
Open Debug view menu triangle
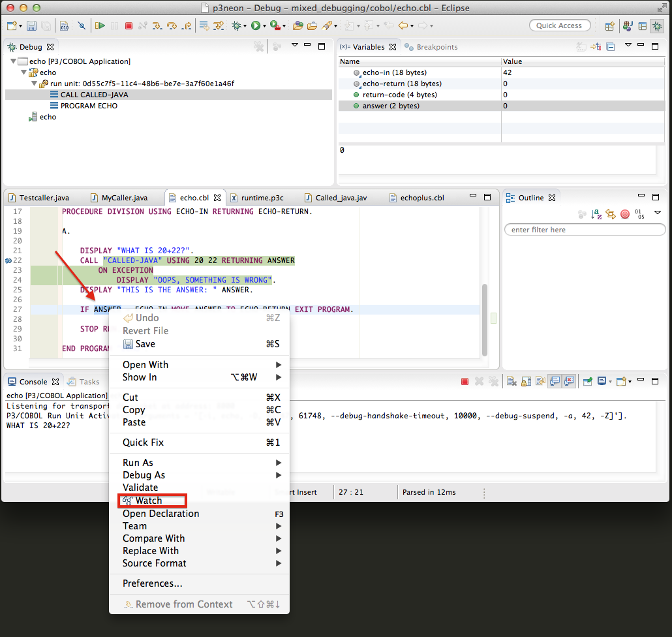[x=294, y=45]
